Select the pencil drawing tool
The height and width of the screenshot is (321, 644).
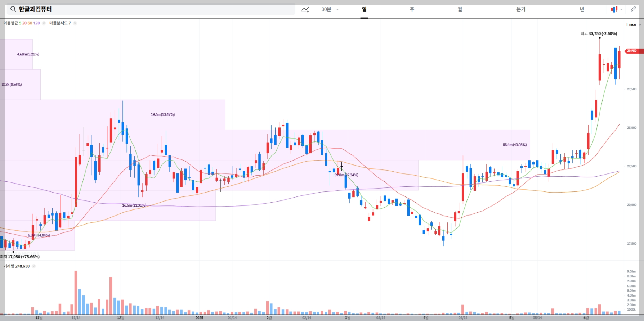coord(633,9)
